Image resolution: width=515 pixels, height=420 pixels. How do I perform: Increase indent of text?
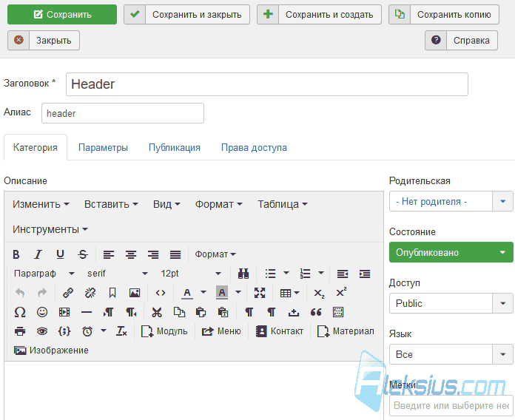click(365, 274)
